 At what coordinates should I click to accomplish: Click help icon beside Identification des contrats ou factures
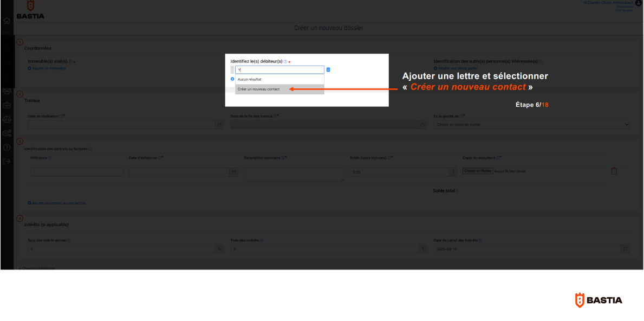(x=90, y=149)
